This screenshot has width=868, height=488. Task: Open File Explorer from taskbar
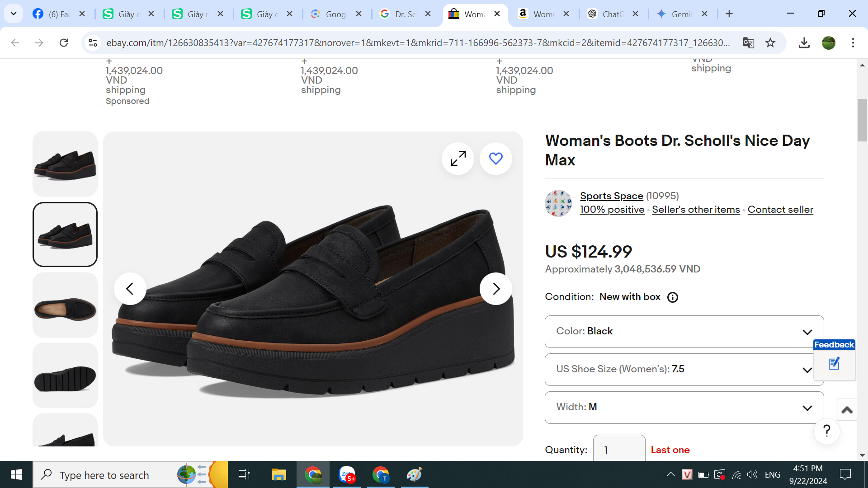pyautogui.click(x=278, y=475)
